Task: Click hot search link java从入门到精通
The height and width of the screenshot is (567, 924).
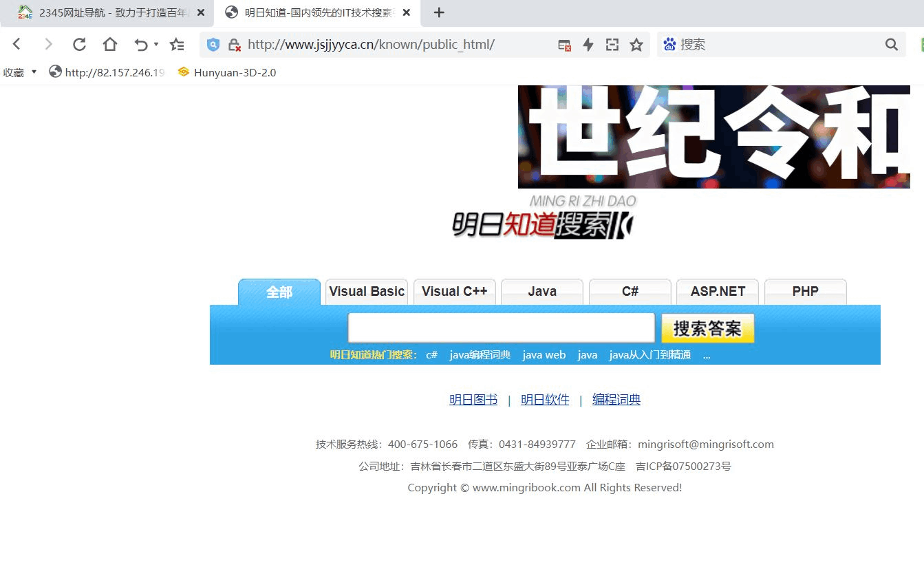Action: pos(650,355)
